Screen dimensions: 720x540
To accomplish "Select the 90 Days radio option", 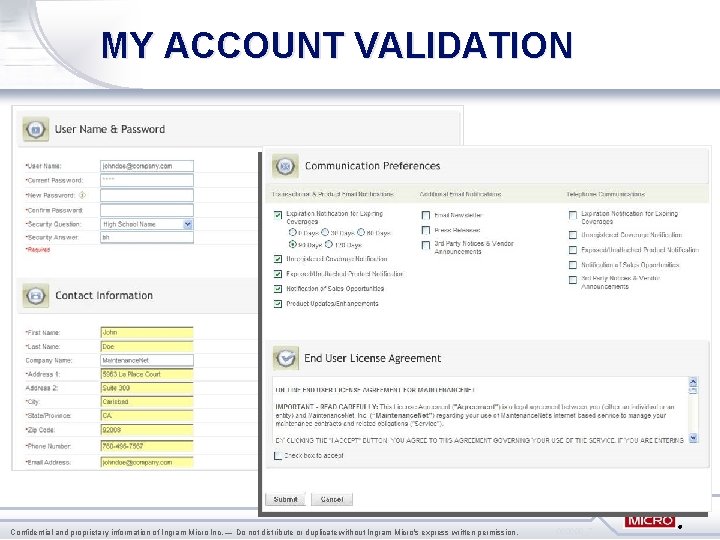I will [x=292, y=244].
